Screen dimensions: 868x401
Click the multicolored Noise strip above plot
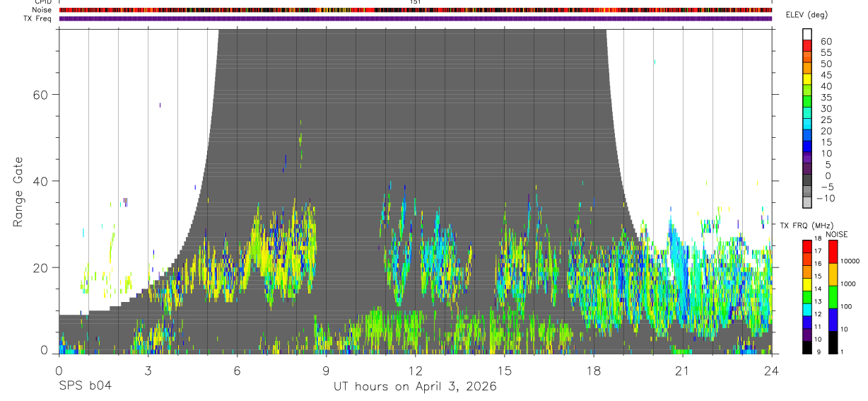[415, 10]
